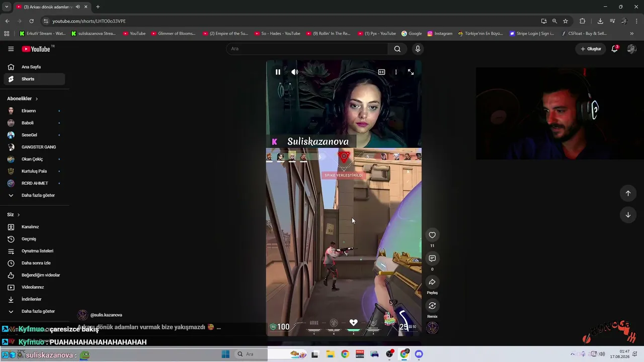Open the Instagram bookmark
This screenshot has height=362, width=644.
click(440, 34)
